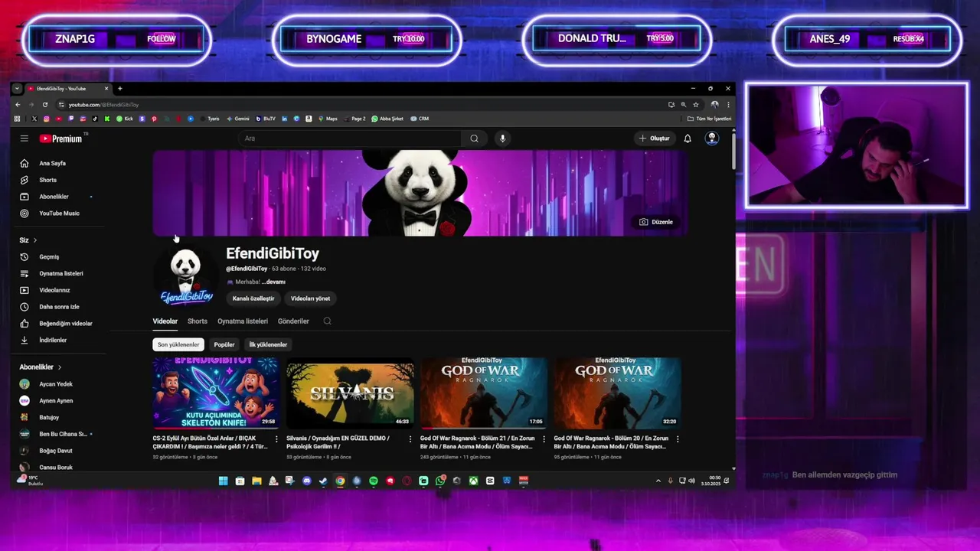980x551 pixels.
Task: Open Aycan Yedek subscription channel
Action: [x=55, y=384]
